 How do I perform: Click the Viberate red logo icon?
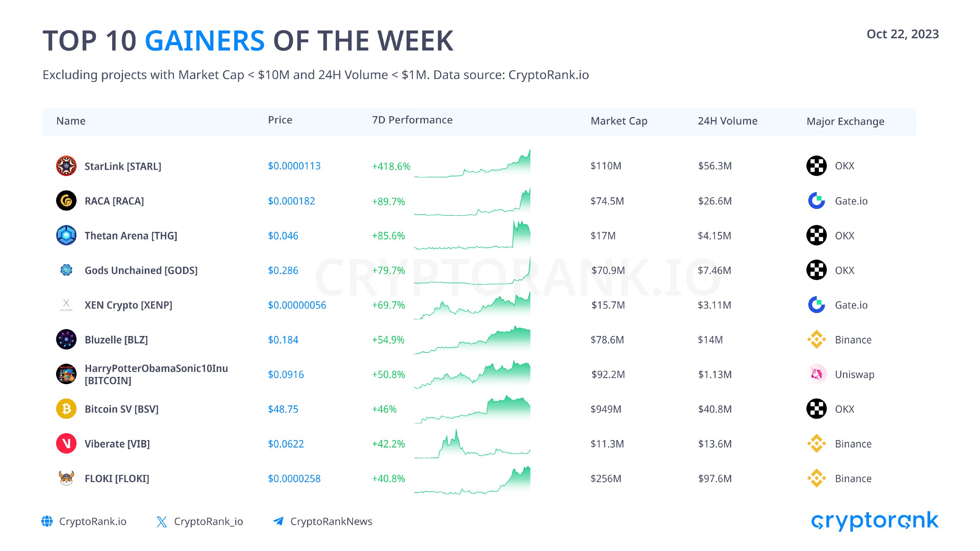tap(66, 443)
